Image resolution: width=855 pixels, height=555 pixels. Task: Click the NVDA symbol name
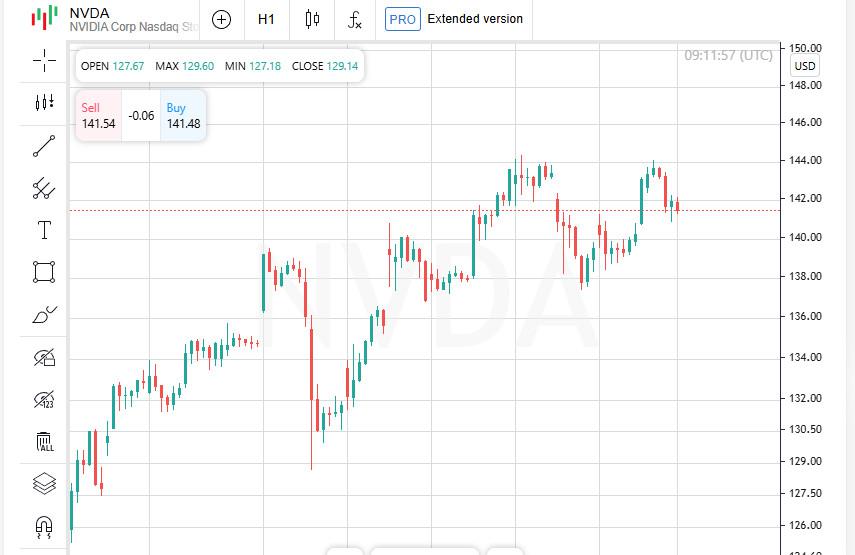[89, 13]
